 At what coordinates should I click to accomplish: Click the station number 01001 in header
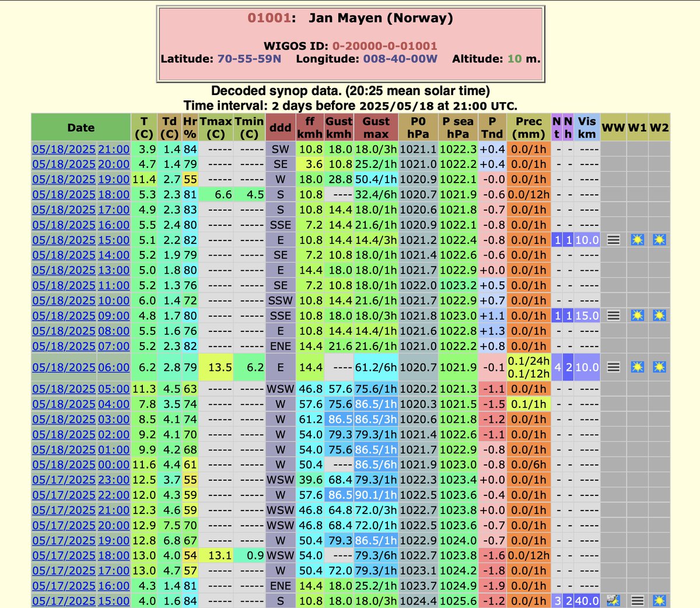269,18
